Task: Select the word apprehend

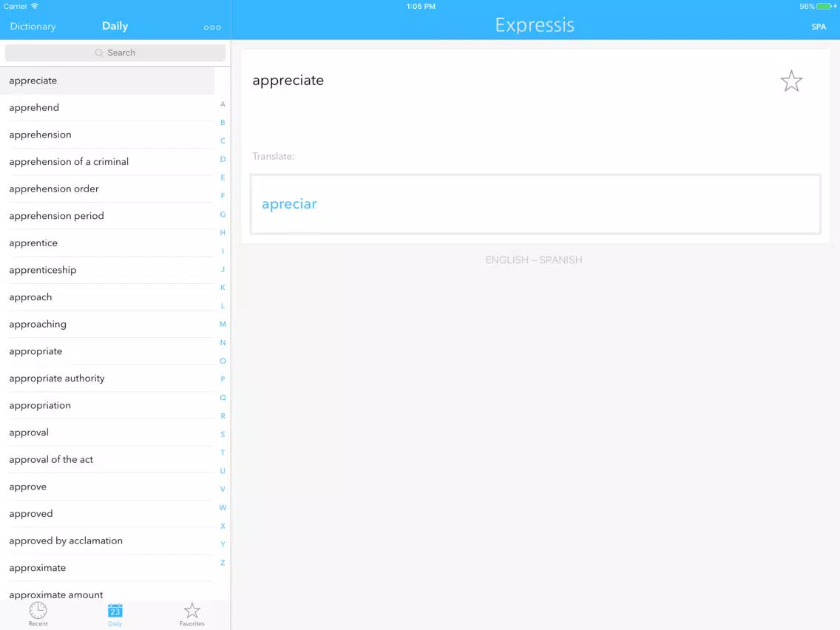Action: pyautogui.click(x=107, y=108)
